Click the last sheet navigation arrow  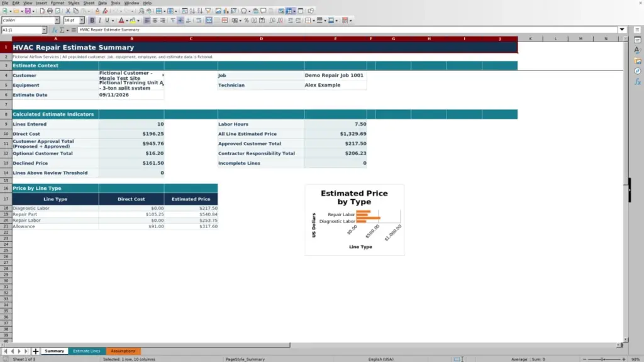pyautogui.click(x=26, y=351)
